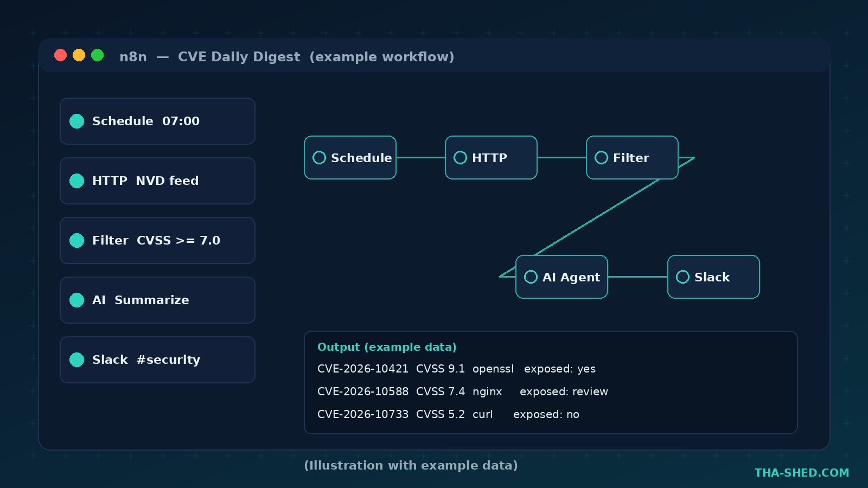Screen dimensions: 868x488
Task: Click the CVE-2026-10421 openssl output row
Action: [x=456, y=369]
